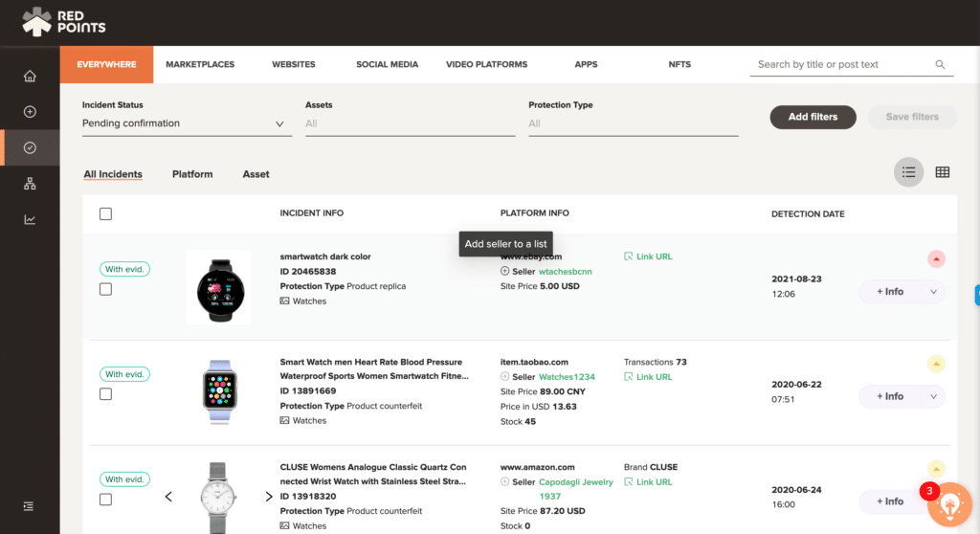Toggle the select-all incidents checkbox
The image size is (980, 534).
click(105, 213)
